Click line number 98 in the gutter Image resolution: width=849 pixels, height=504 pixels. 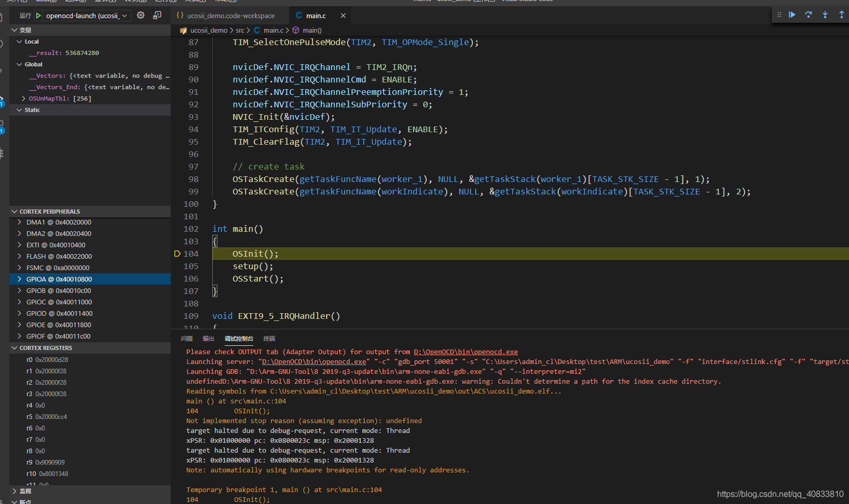pos(193,179)
